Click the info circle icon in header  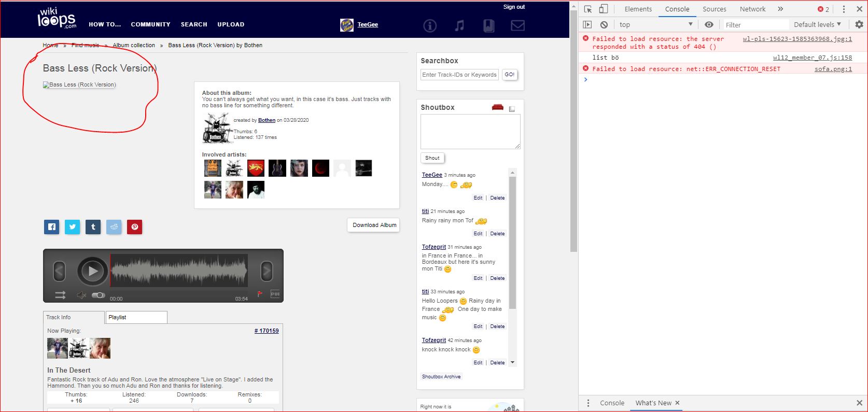(x=430, y=25)
